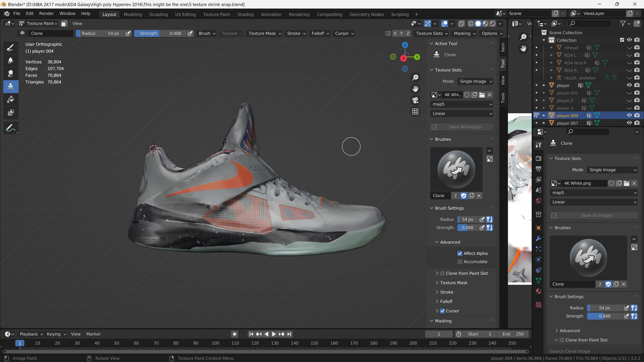The image size is (644, 362).
Task: Adjust Strength slider in Properties editor
Action: pyautogui.click(x=605, y=316)
